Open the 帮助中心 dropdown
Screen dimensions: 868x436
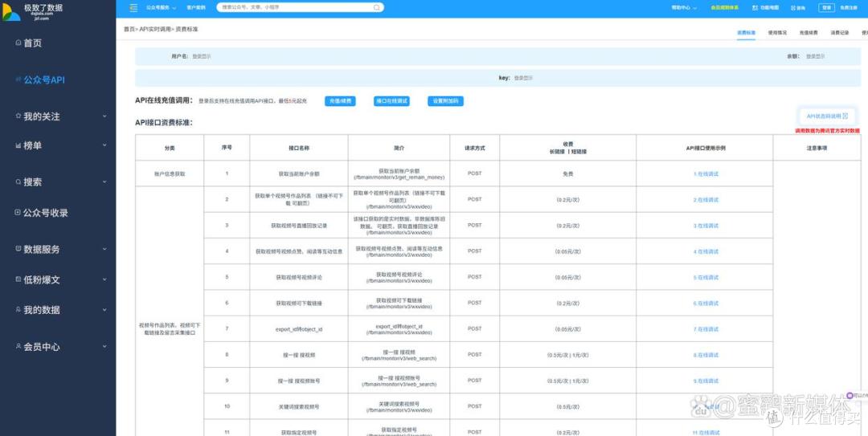click(684, 8)
